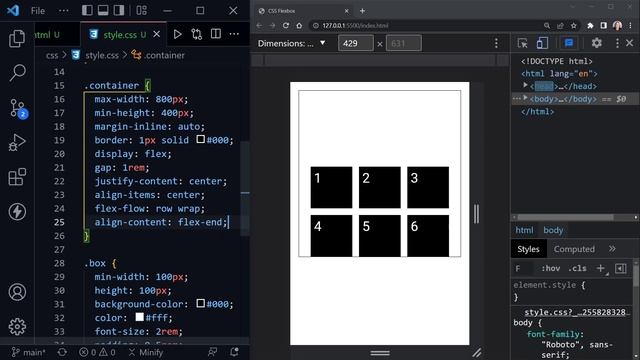Click the background-color swatch on line 31

point(200,303)
